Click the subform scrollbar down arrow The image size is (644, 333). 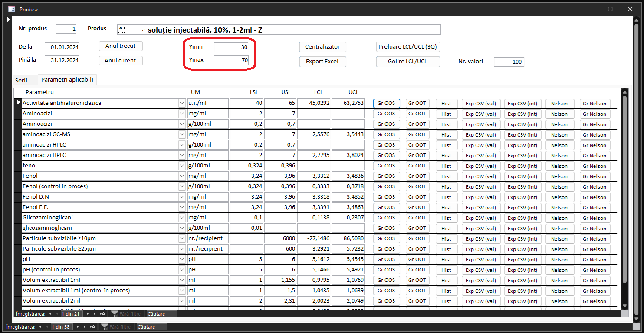coord(625,306)
